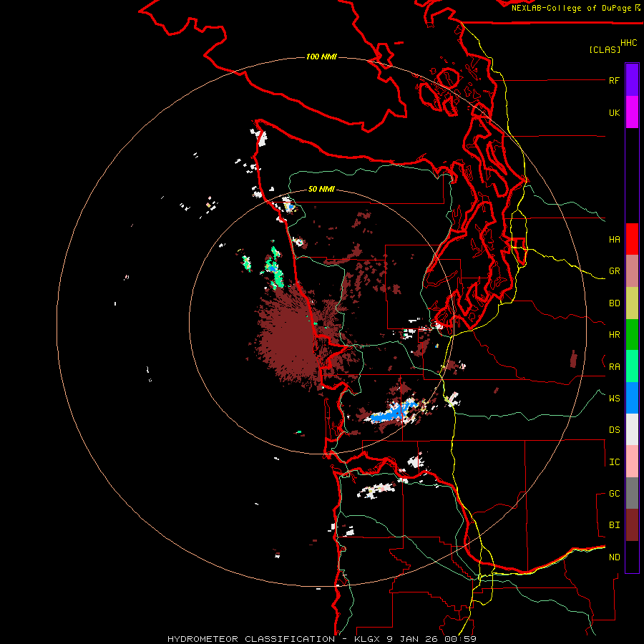Click the IC legend label

[614, 462]
